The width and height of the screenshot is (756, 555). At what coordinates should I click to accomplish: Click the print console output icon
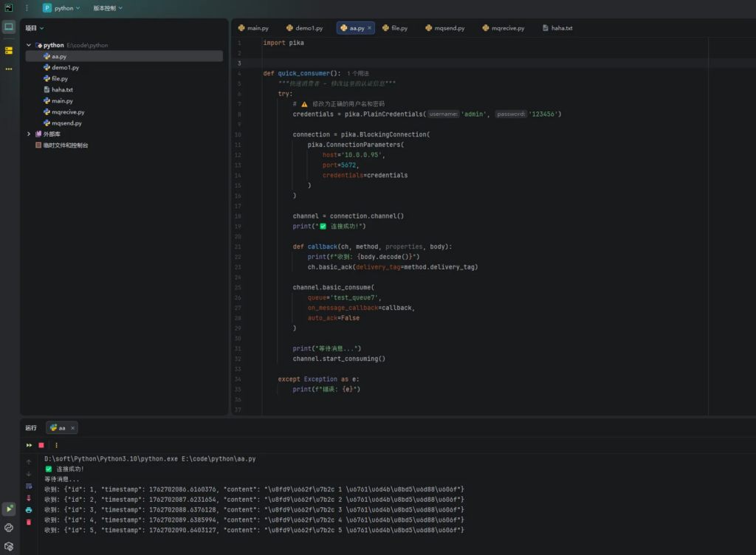coord(29,510)
